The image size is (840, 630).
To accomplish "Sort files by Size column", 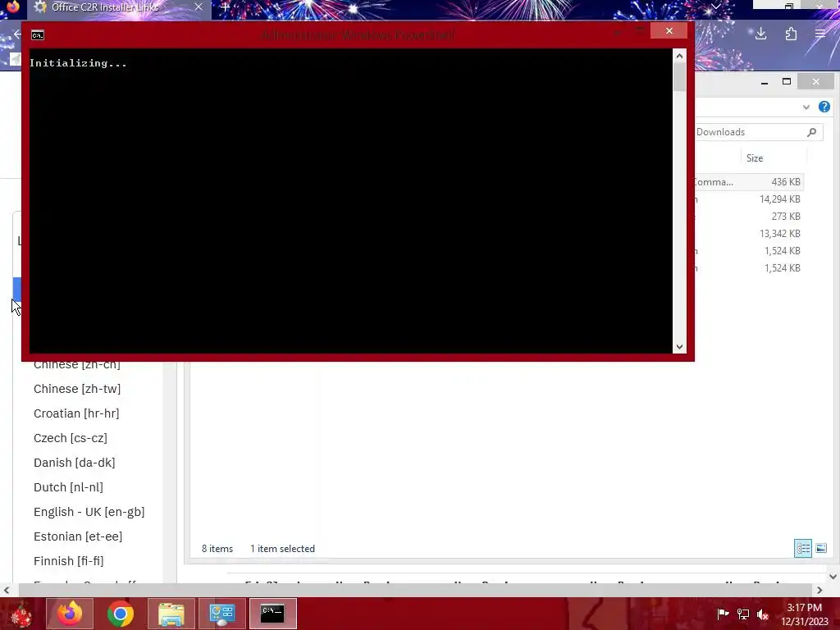I will click(755, 158).
